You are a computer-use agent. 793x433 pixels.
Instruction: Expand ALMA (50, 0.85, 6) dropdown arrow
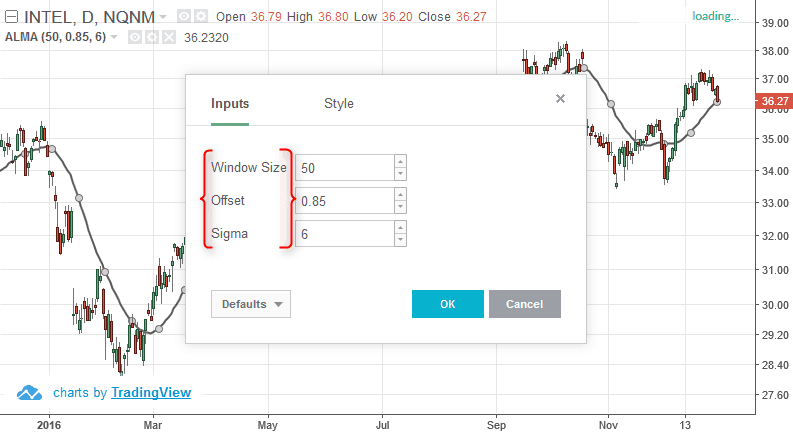coord(114,37)
